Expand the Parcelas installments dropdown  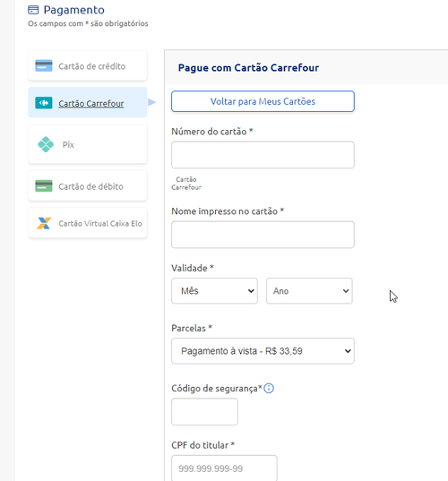pos(263,351)
